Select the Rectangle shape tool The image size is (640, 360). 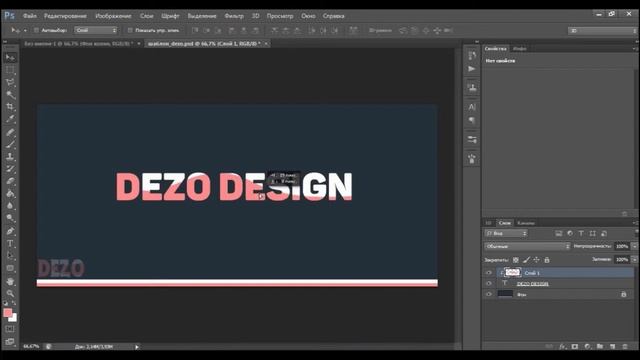click(x=10, y=268)
